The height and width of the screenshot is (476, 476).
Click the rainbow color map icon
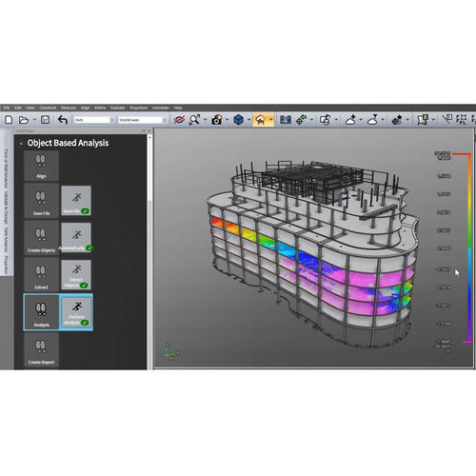click(423, 120)
